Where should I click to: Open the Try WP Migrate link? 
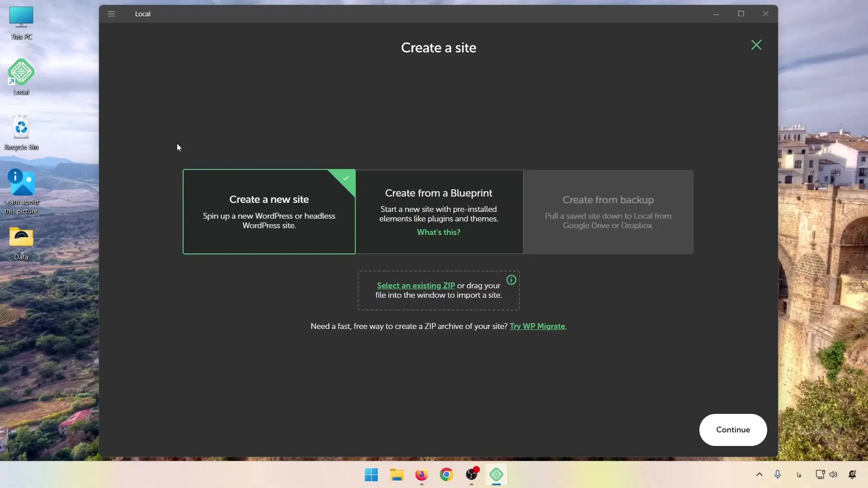[537, 326]
